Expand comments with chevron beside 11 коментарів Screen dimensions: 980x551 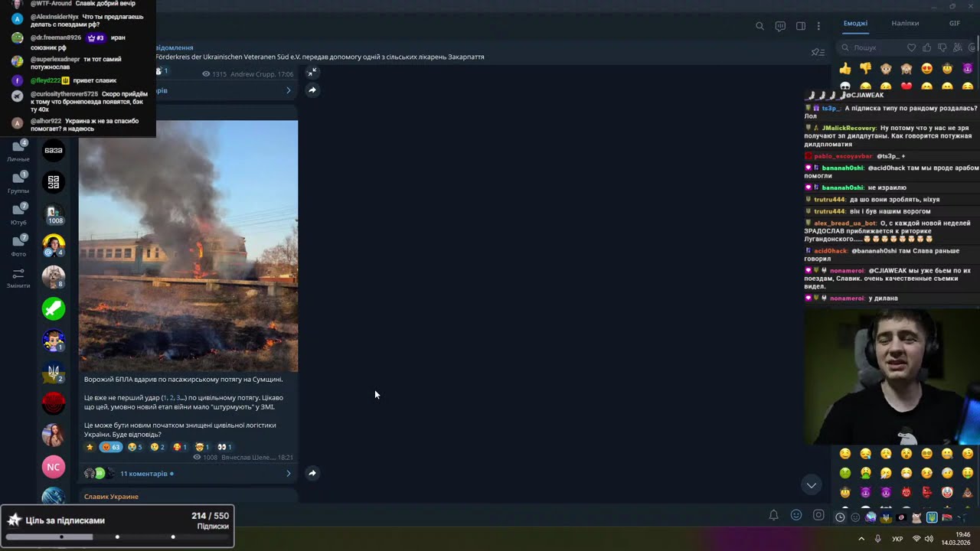(x=288, y=474)
